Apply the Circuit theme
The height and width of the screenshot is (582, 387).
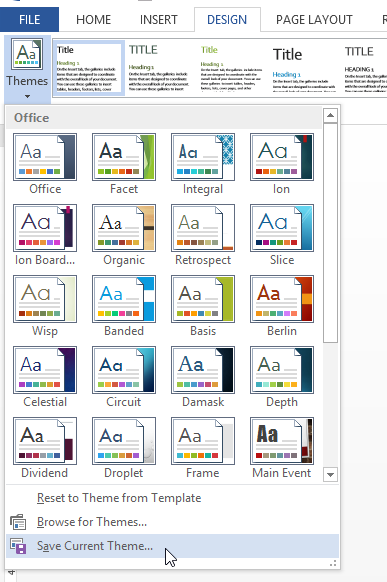pyautogui.click(x=124, y=370)
